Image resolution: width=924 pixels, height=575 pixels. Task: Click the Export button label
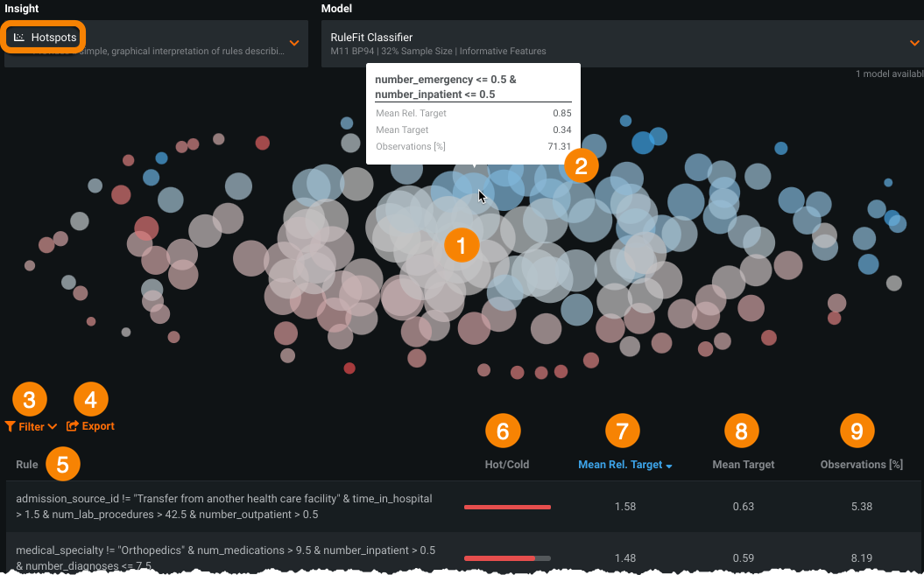[98, 427]
